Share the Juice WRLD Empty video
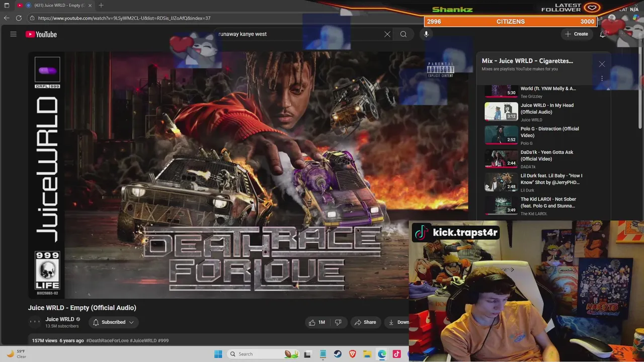Viewport: 644px width, 362px height. (x=365, y=322)
